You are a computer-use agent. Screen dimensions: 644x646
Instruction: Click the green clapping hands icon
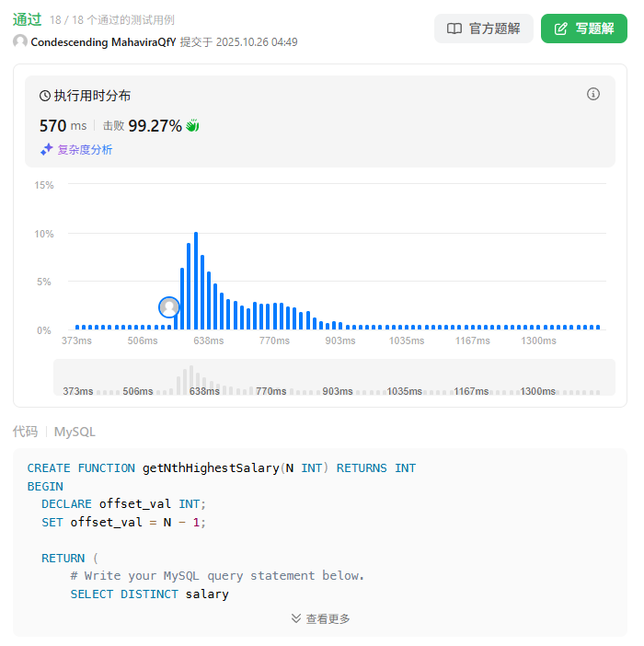[192, 126]
